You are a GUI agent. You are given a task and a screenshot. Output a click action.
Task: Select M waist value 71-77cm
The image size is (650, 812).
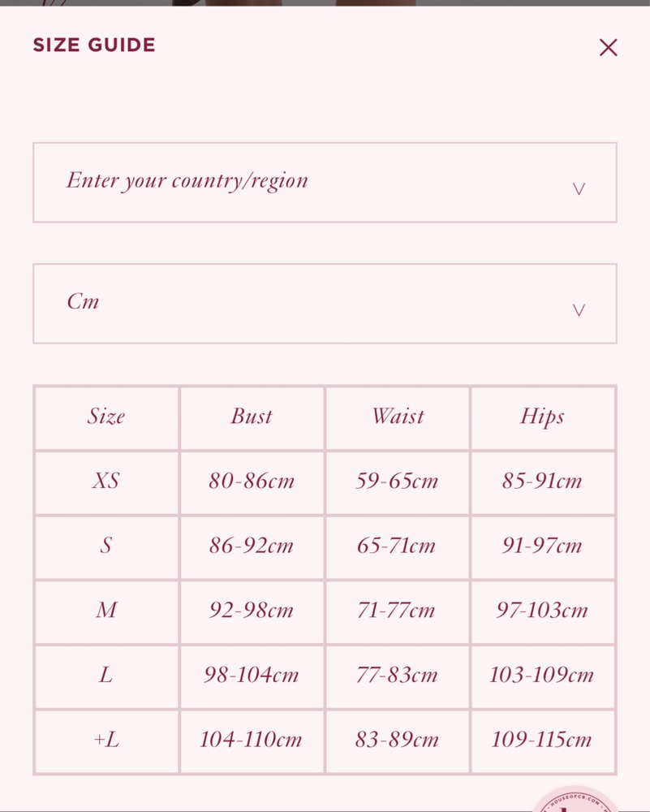(397, 610)
